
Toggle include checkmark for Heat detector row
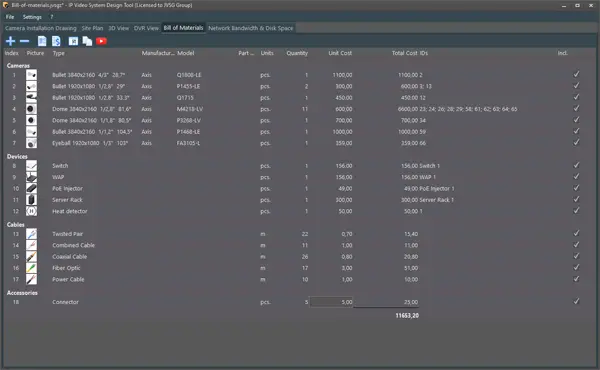(x=576, y=210)
